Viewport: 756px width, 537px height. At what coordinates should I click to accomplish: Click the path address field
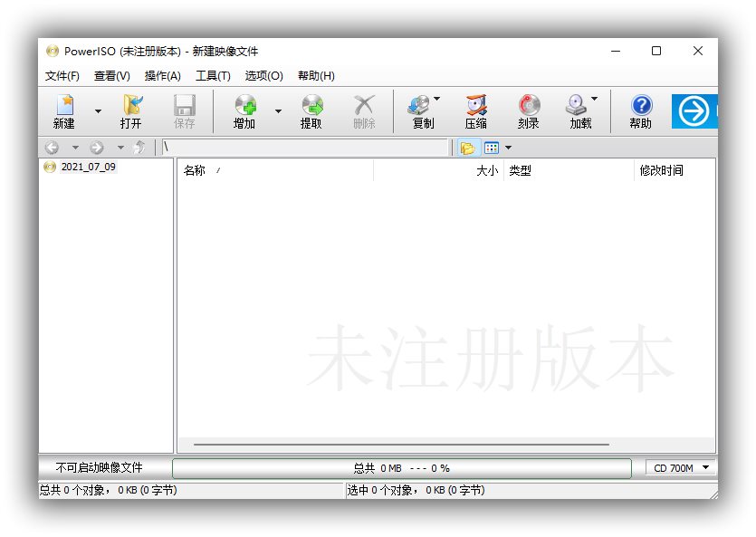click(305, 148)
